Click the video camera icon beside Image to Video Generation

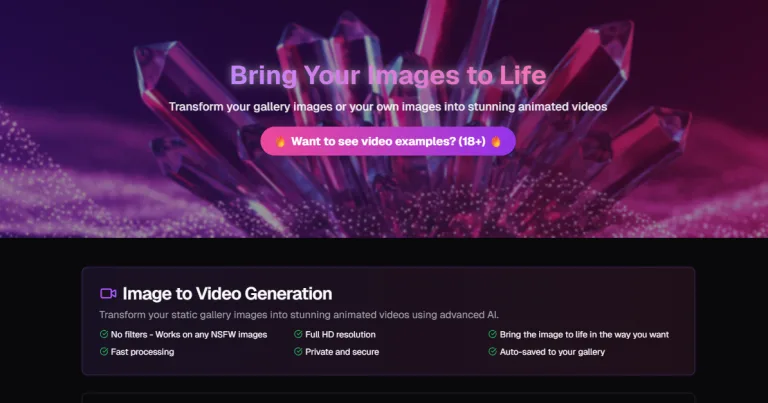coord(108,294)
